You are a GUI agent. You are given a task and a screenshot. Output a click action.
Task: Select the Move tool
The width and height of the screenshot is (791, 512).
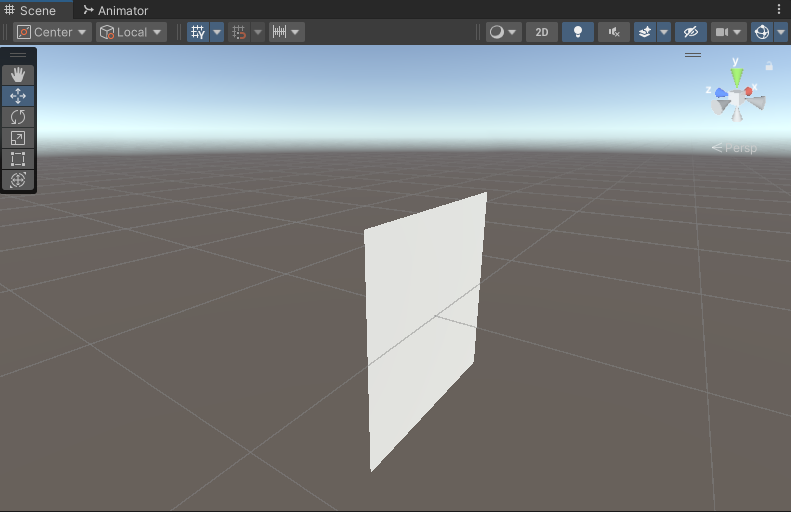pyautogui.click(x=18, y=96)
